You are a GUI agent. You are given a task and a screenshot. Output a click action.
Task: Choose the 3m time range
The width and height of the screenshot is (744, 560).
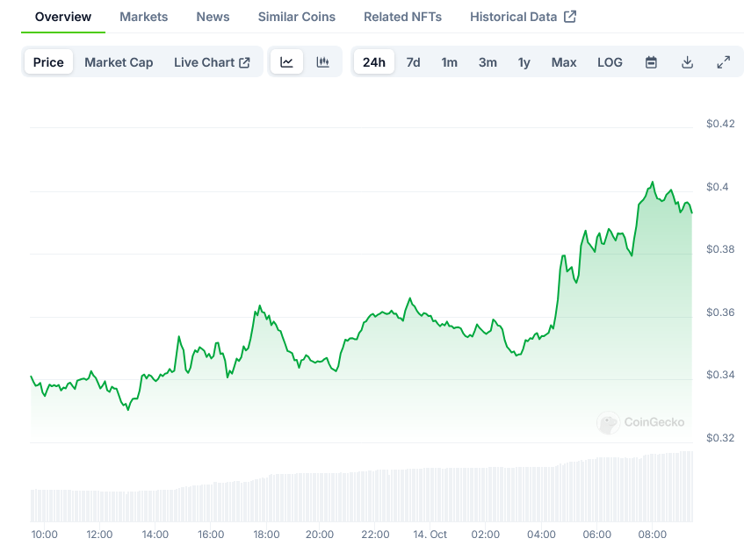pos(488,62)
